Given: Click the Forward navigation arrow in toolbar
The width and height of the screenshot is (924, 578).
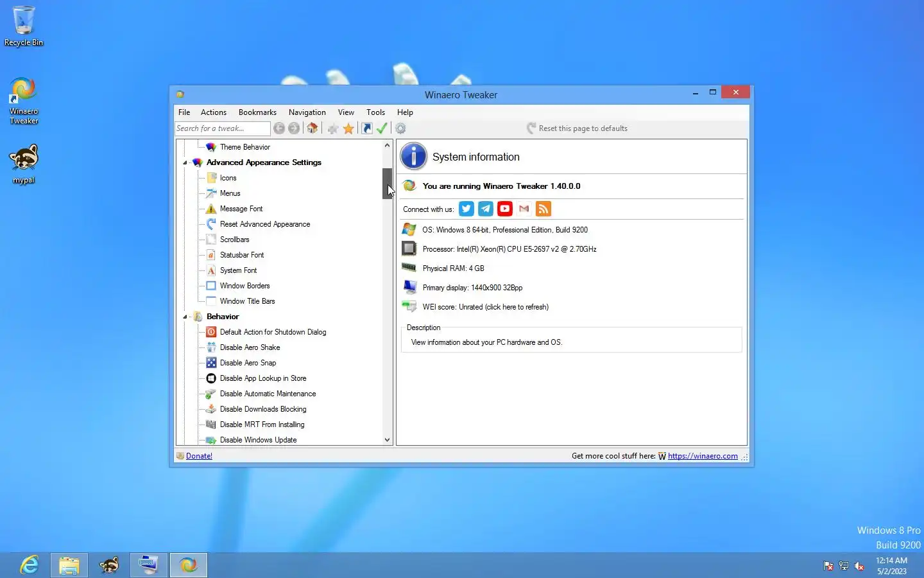Looking at the screenshot, I should [x=294, y=128].
